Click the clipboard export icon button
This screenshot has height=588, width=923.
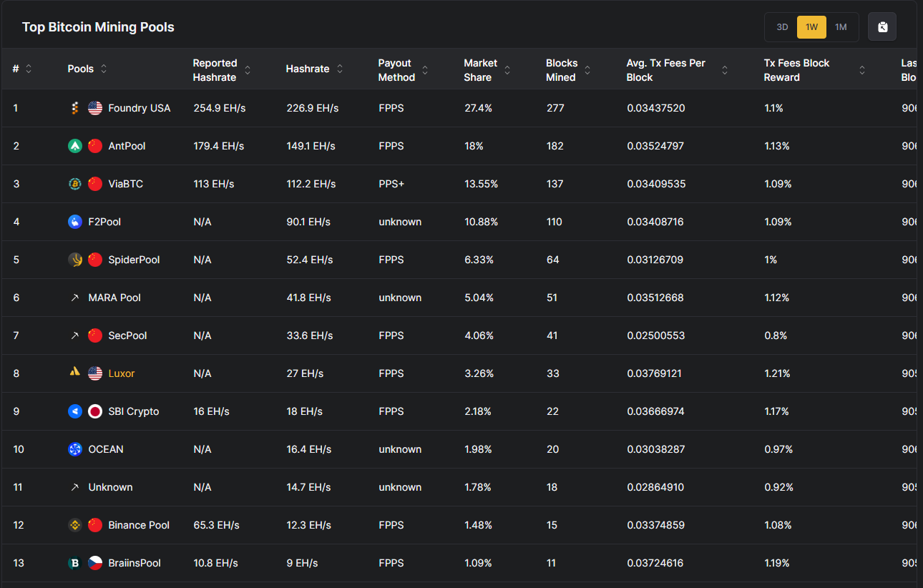(882, 27)
